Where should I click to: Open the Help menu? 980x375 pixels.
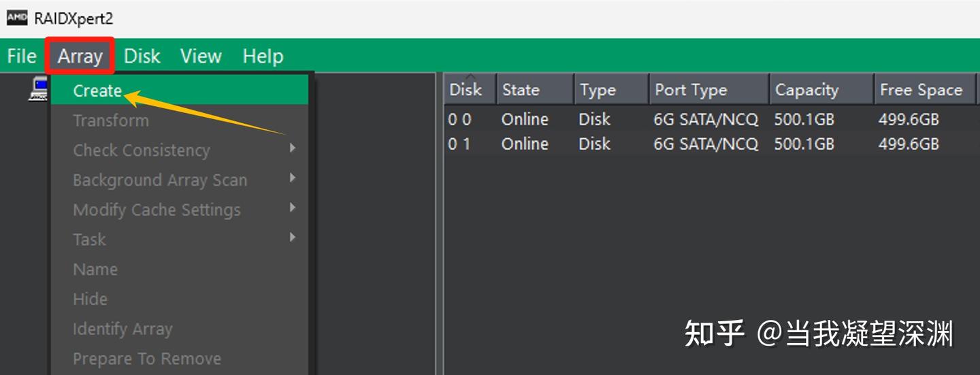[263, 56]
